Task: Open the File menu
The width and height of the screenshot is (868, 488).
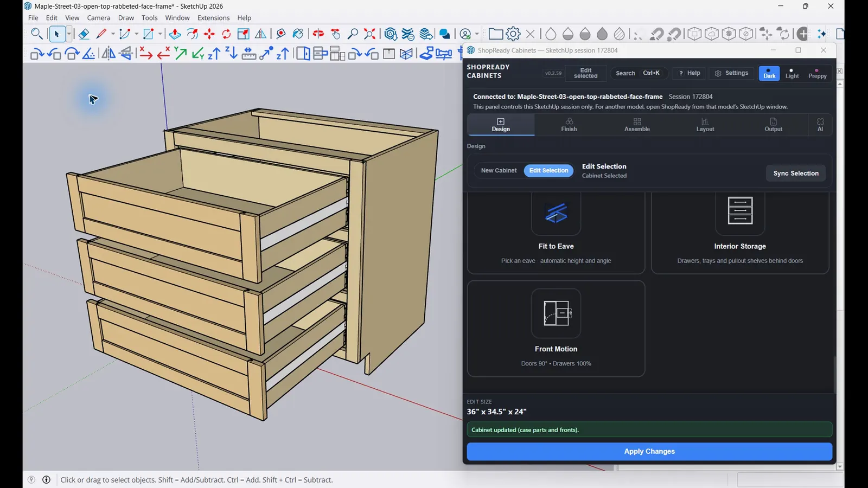Action: pos(33,18)
